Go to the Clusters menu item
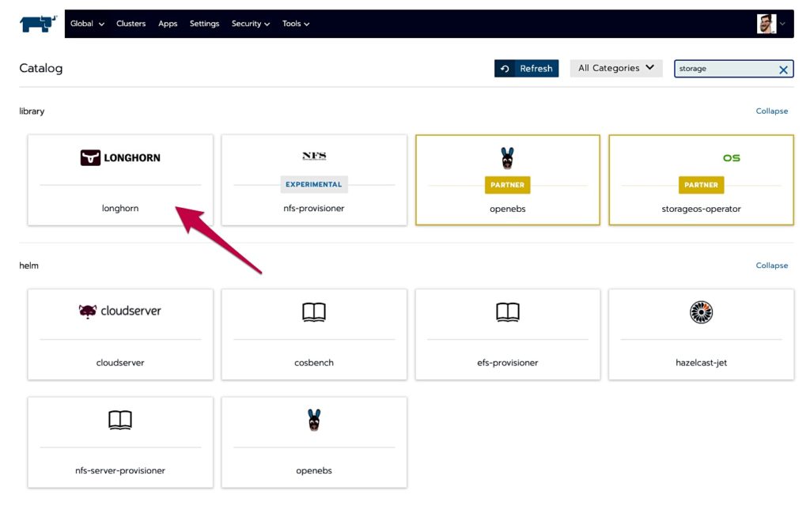 [x=131, y=24]
